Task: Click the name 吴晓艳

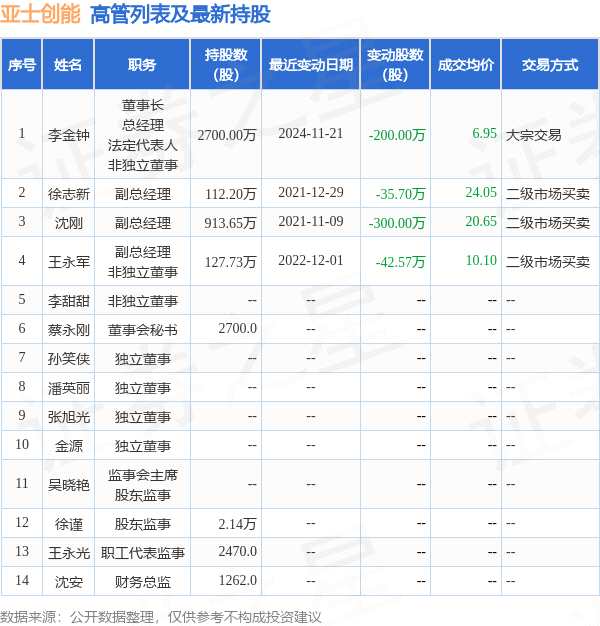Action: coord(68,485)
